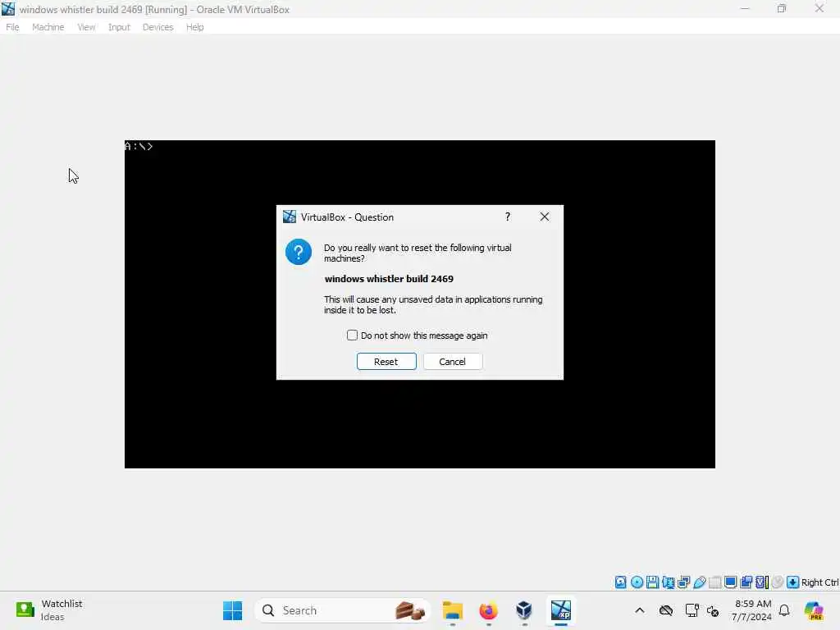840x630 pixels.
Task: Click the display monitor status icon
Action: [730, 582]
